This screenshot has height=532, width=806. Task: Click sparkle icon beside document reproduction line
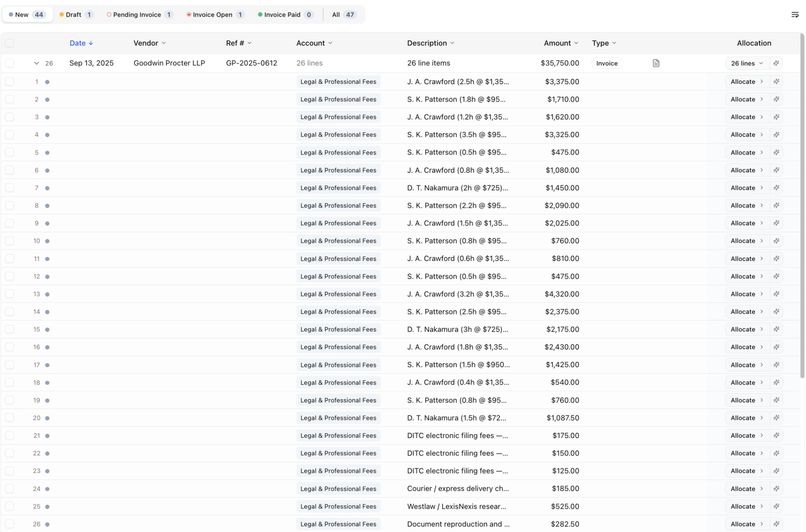click(777, 524)
